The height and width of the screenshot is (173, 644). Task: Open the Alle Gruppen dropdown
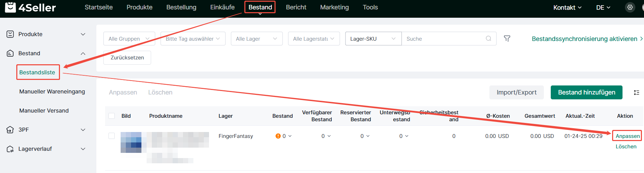129,39
